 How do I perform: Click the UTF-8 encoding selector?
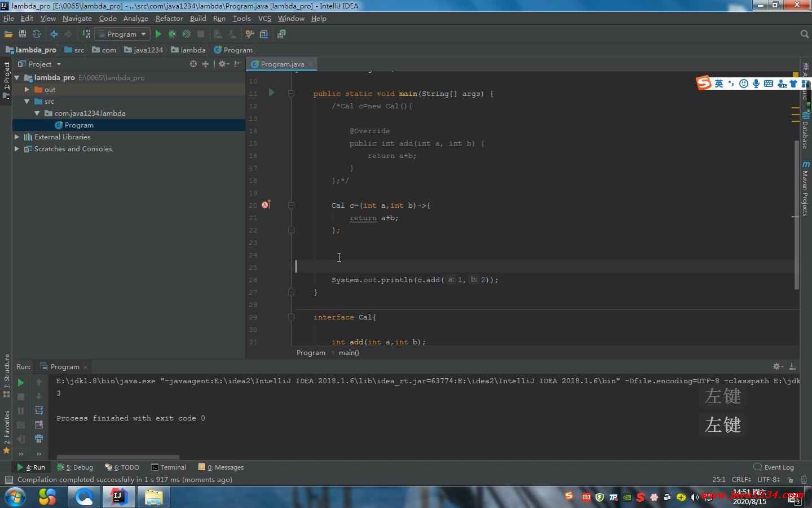(769, 479)
